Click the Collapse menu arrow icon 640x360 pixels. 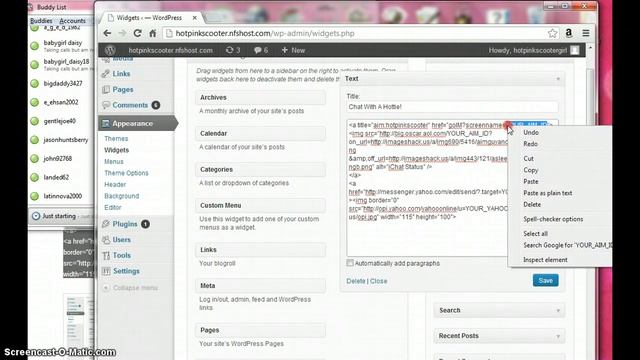106,288
